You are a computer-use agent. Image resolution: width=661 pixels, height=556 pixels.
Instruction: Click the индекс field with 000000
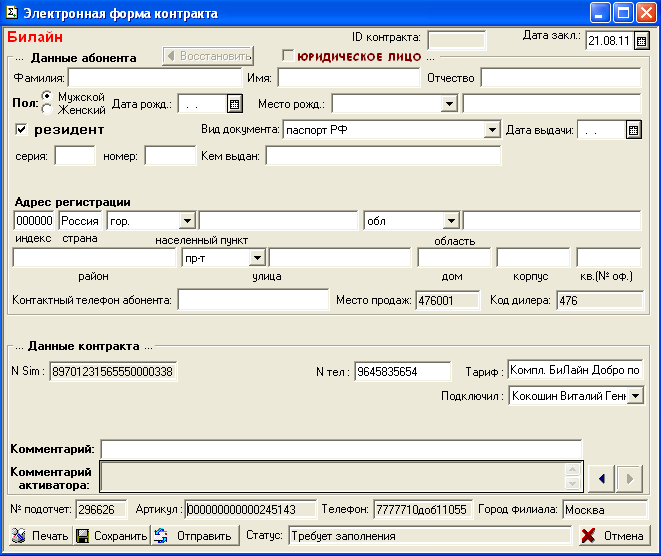click(x=34, y=220)
